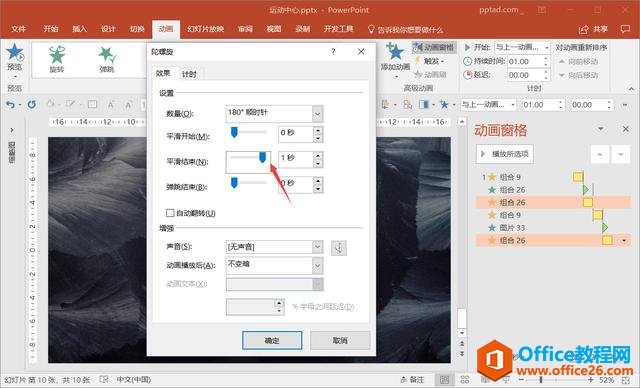
Task: Click the 共享 share button
Action: 593,29
